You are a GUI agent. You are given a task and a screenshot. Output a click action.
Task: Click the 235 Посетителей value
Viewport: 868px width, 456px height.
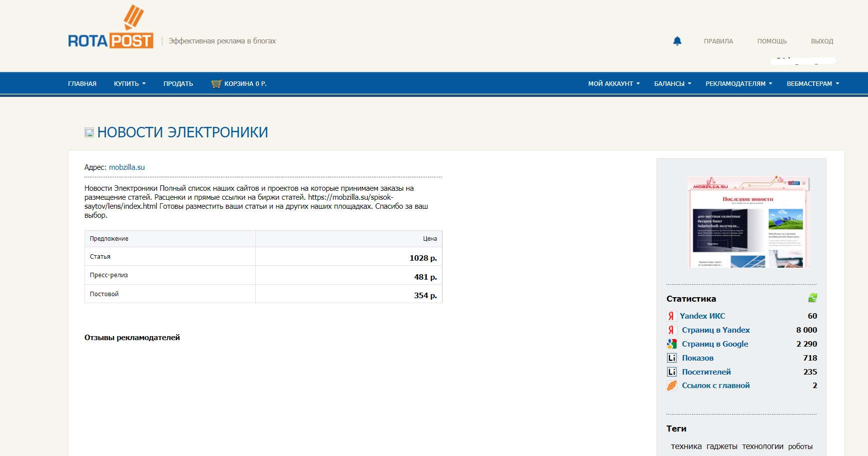810,372
